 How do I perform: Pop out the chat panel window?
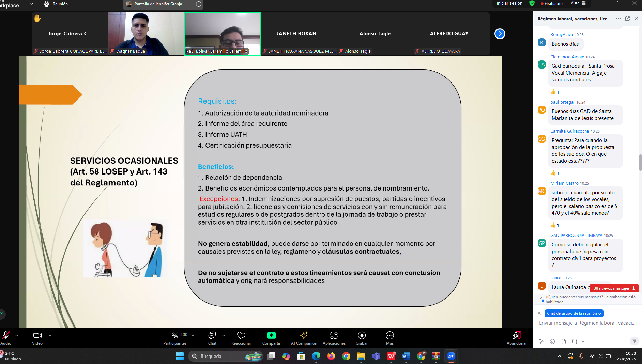tap(627, 19)
